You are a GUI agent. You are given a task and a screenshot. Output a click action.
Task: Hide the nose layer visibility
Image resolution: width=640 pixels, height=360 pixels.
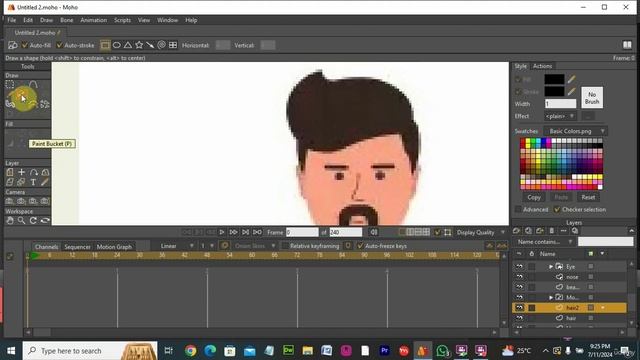click(x=519, y=277)
